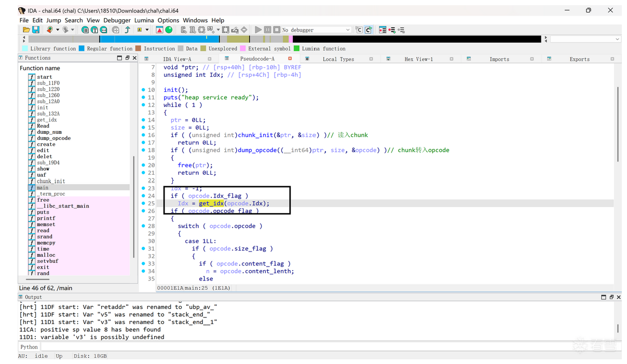Toggle breakpoint dot on line 10
The image size is (627, 364).
(x=143, y=90)
